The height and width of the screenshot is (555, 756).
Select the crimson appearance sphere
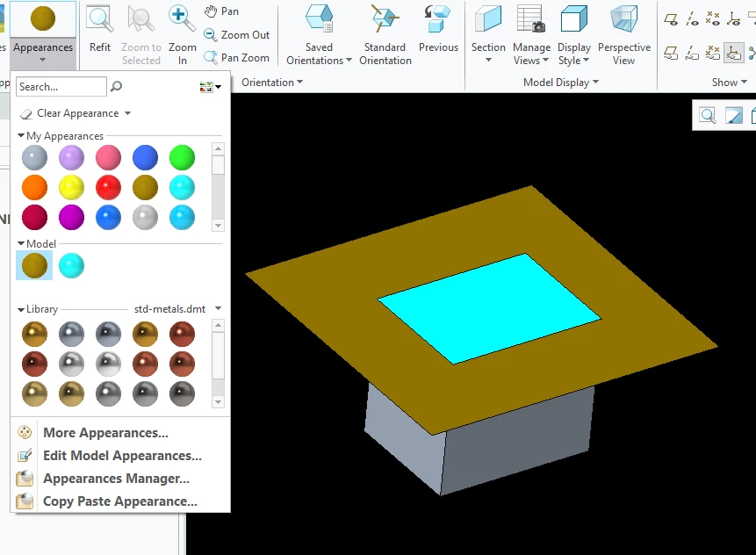click(35, 218)
